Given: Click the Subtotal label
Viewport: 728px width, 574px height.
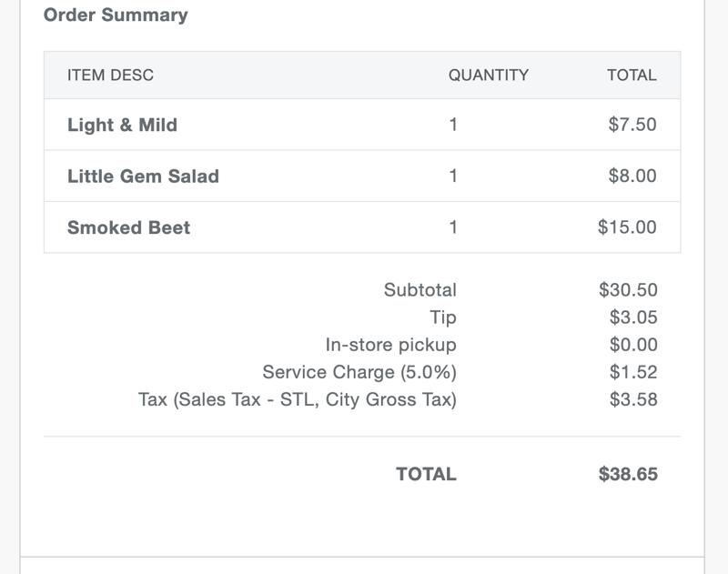Looking at the screenshot, I should (420, 290).
